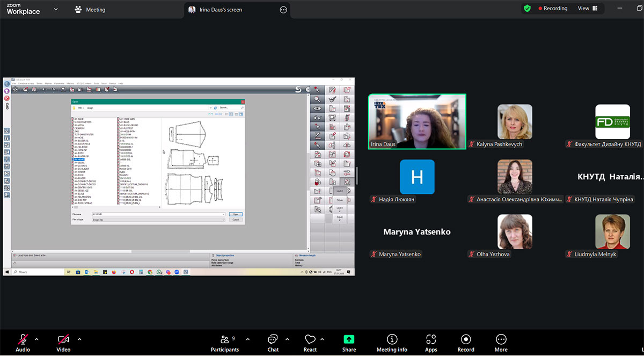Open the ellipsis menu on Irina Daus's screen tab

click(283, 10)
